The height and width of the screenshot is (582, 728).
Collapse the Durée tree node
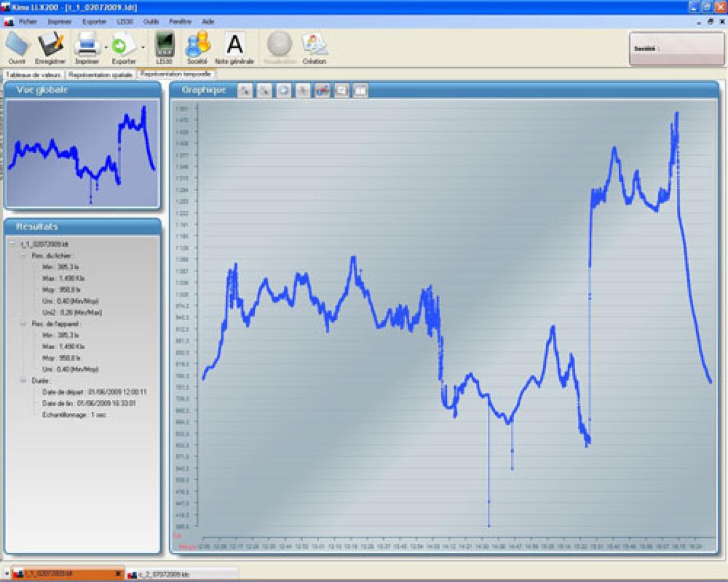(x=24, y=381)
